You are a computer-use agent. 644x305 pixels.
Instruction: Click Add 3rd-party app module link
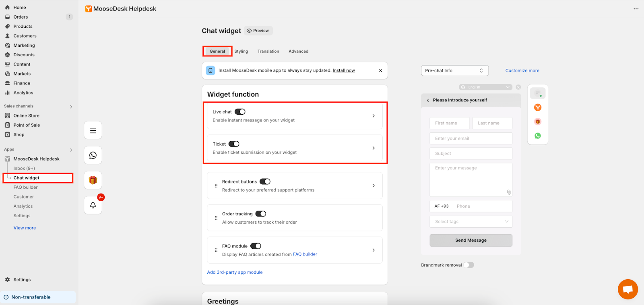click(x=235, y=272)
